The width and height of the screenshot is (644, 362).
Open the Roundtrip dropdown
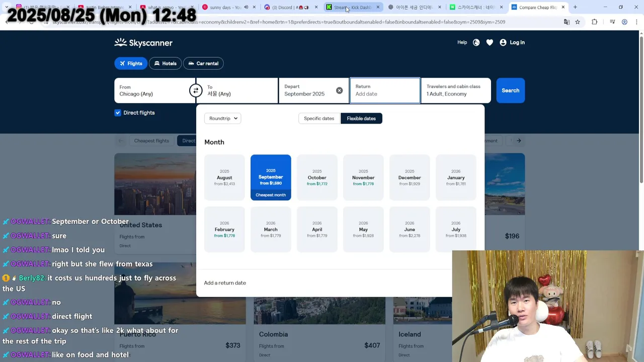[x=222, y=118]
